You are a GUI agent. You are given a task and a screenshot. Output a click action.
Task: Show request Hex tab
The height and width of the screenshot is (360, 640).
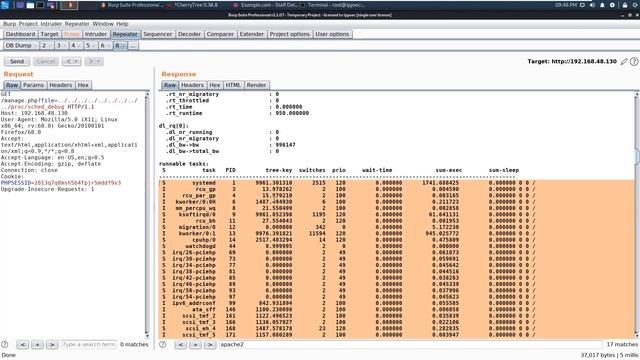coord(83,85)
